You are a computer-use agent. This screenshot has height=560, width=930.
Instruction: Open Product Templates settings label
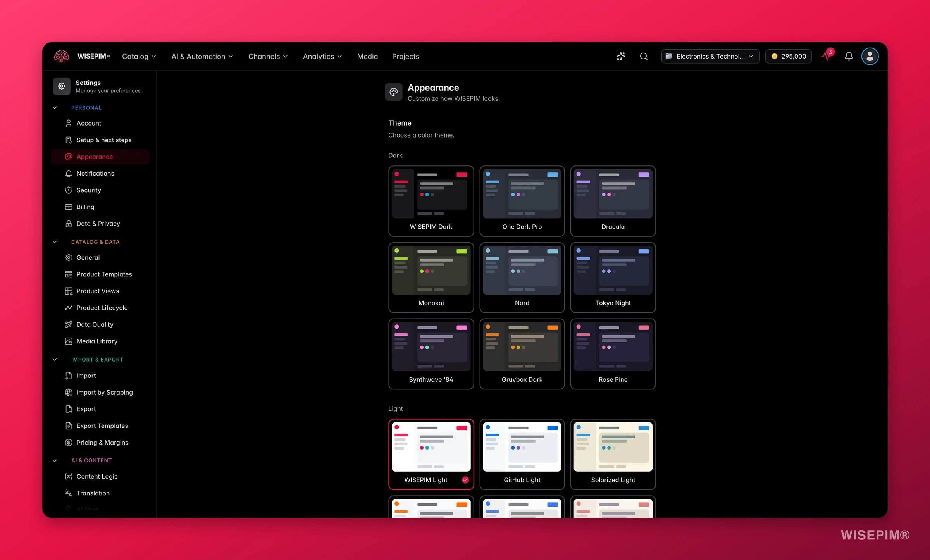tap(104, 274)
